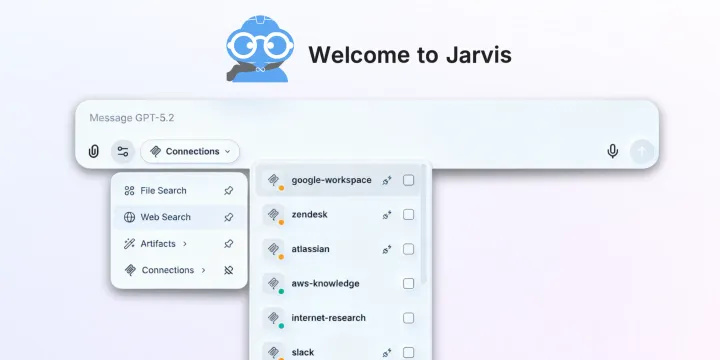The image size is (720, 360).
Task: Open the Artifacts submenu item
Action: (x=179, y=244)
